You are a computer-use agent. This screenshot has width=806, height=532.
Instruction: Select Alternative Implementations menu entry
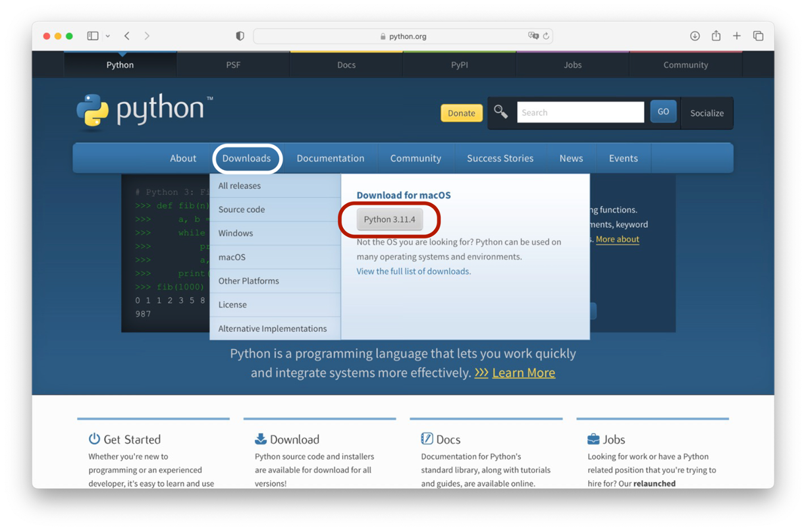coord(275,329)
